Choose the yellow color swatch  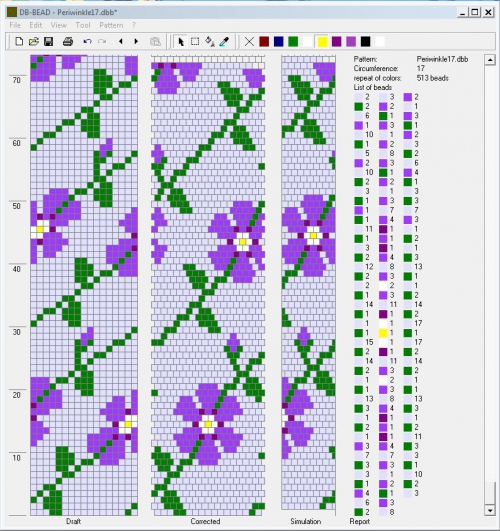point(322,42)
